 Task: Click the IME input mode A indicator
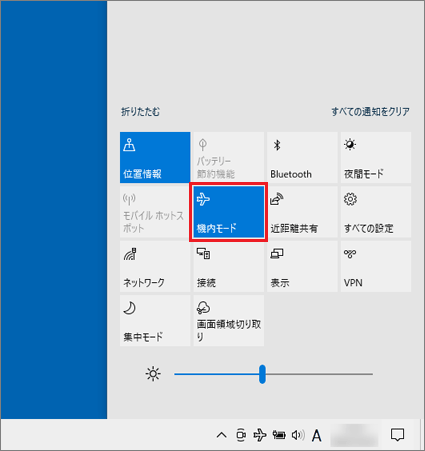[317, 435]
